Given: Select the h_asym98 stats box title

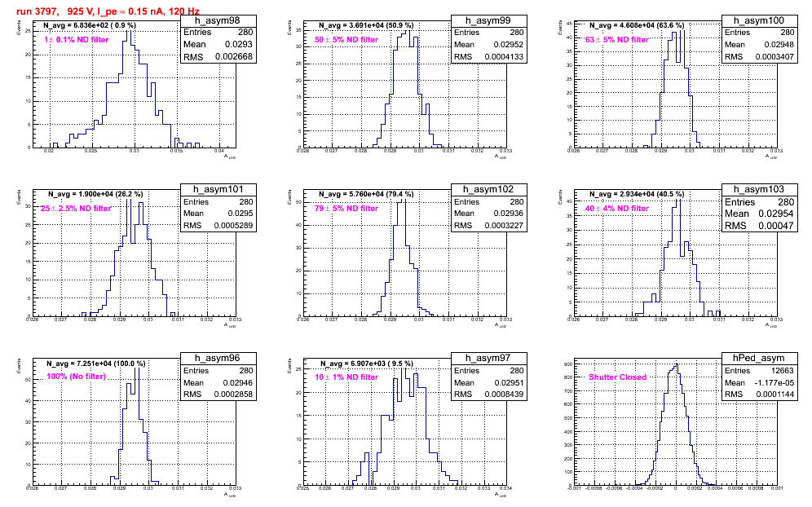Looking at the screenshot, I should pos(218,20).
